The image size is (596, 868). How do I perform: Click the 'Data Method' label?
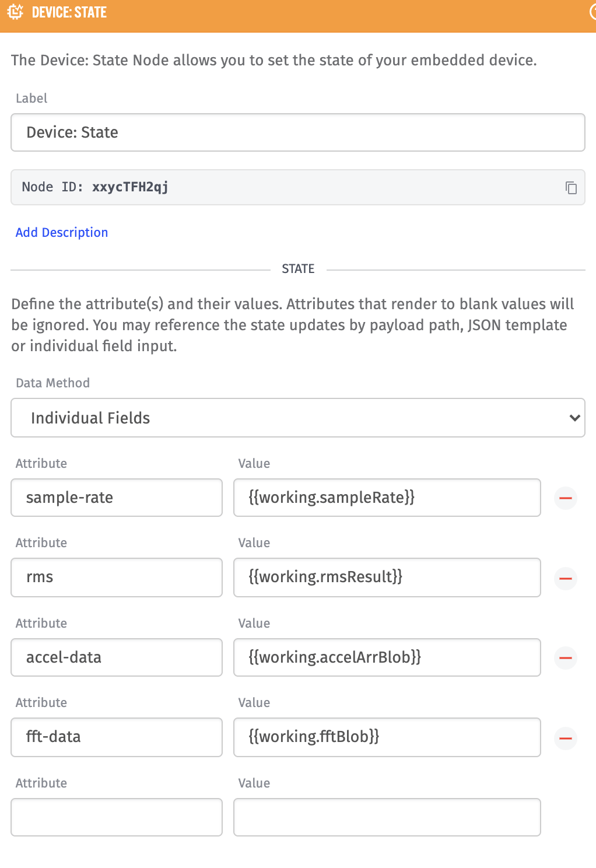tap(53, 383)
